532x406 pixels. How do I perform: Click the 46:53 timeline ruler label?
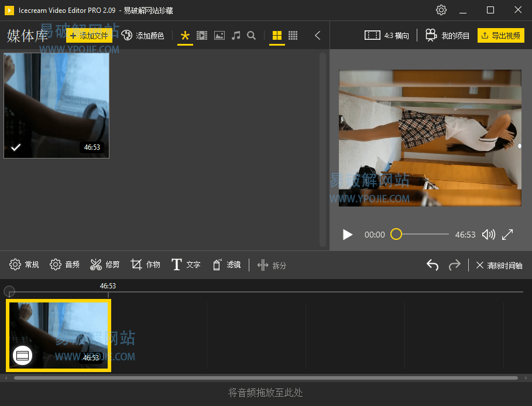(108, 286)
